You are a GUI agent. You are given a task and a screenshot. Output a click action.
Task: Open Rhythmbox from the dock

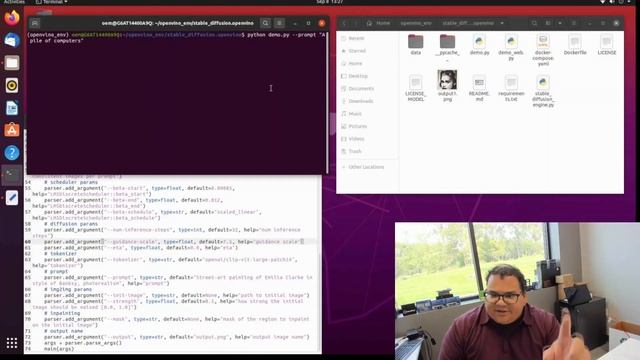coord(12,85)
